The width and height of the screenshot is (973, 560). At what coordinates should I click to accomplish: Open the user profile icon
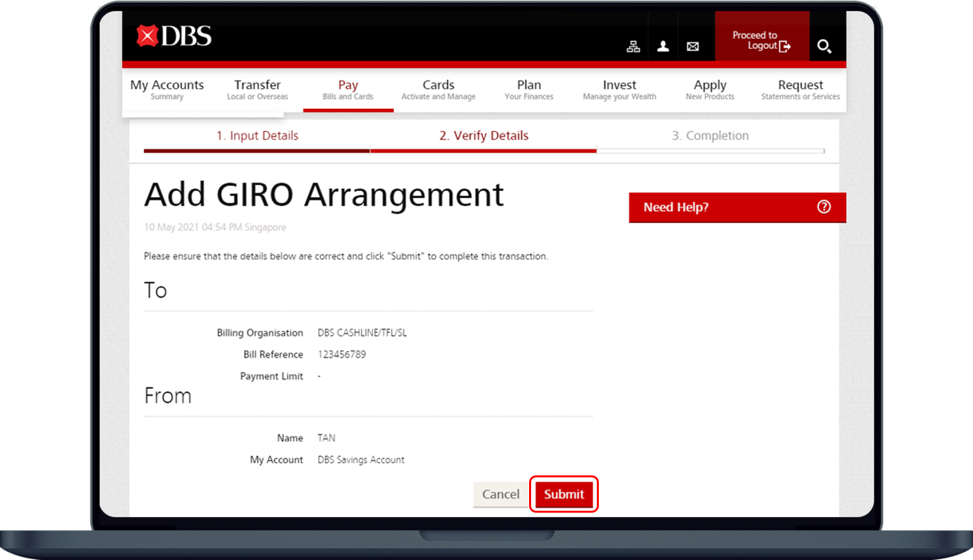[663, 47]
